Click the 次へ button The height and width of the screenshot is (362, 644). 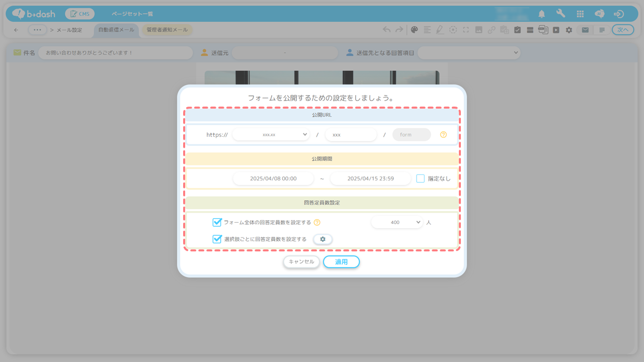coord(623,30)
